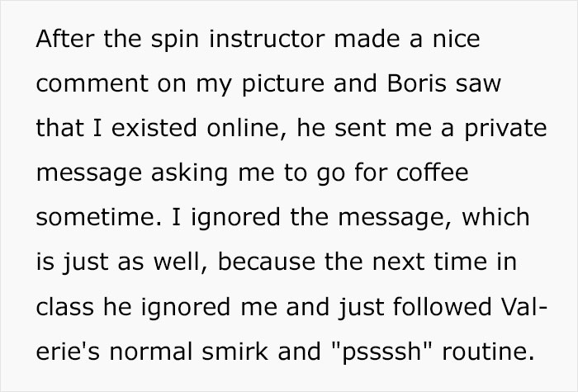Click the word "existed" in third line
This screenshot has width=578, height=392.
(x=154, y=128)
